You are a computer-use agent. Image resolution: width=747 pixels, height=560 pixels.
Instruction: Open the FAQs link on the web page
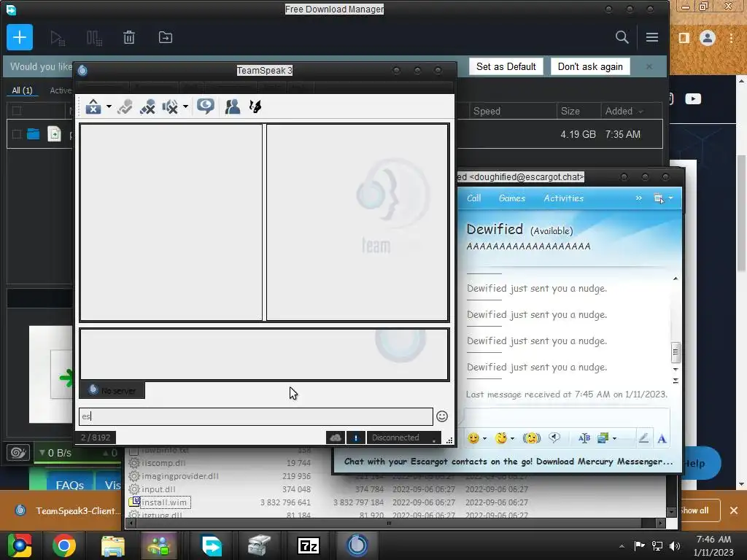(69, 485)
